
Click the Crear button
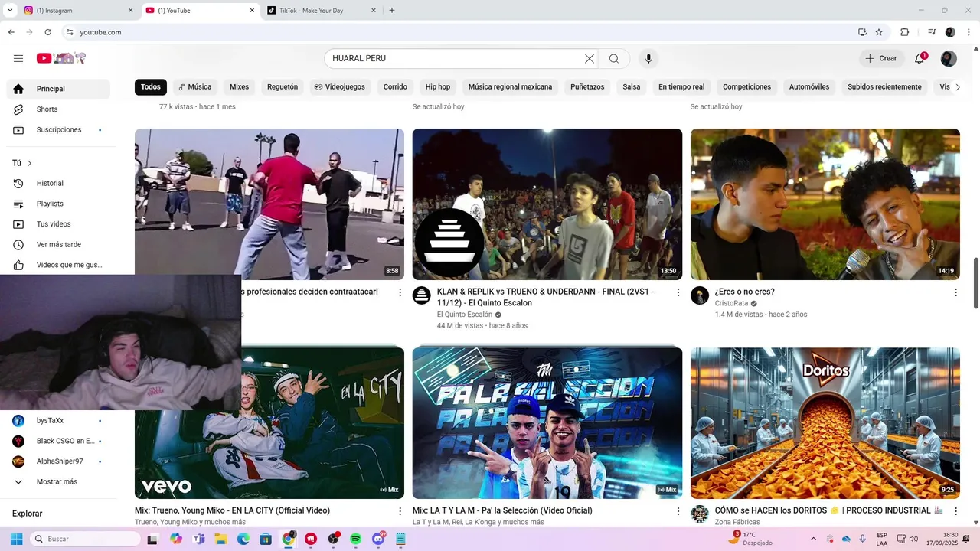(881, 58)
